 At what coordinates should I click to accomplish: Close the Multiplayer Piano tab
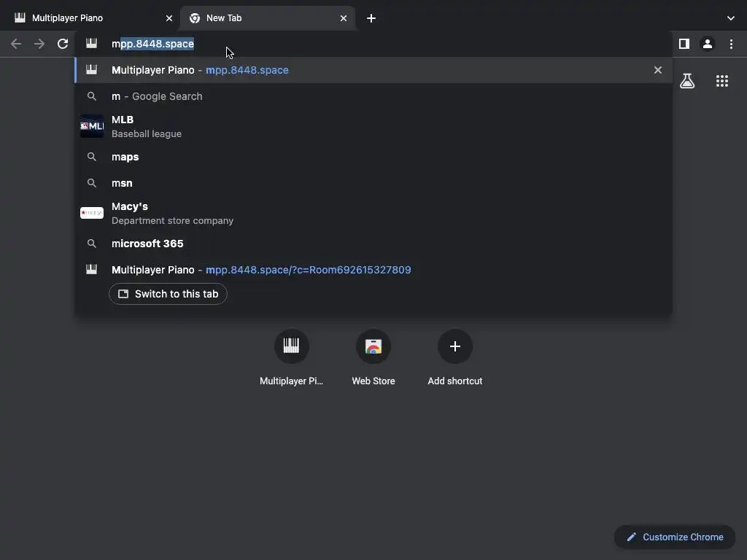pos(169,18)
